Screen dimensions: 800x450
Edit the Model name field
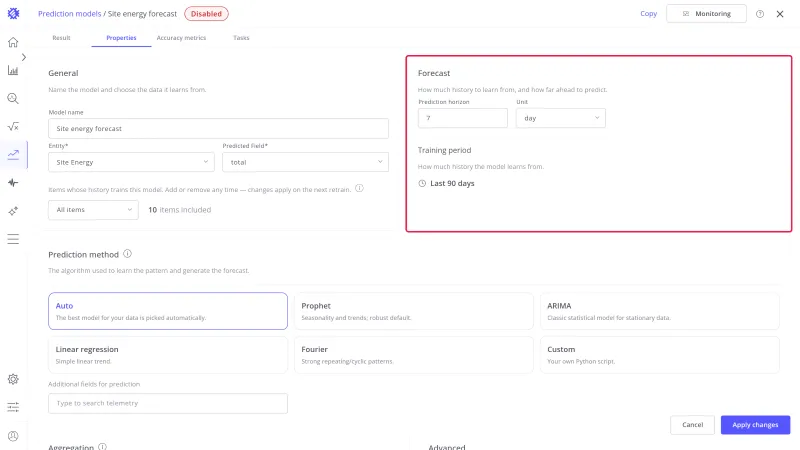[x=218, y=129]
